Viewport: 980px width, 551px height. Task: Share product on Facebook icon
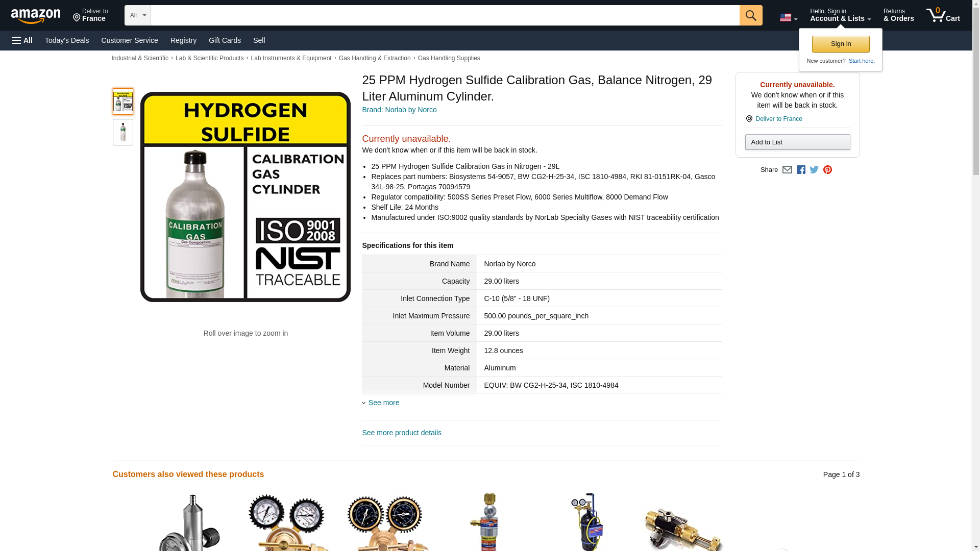pos(801,170)
